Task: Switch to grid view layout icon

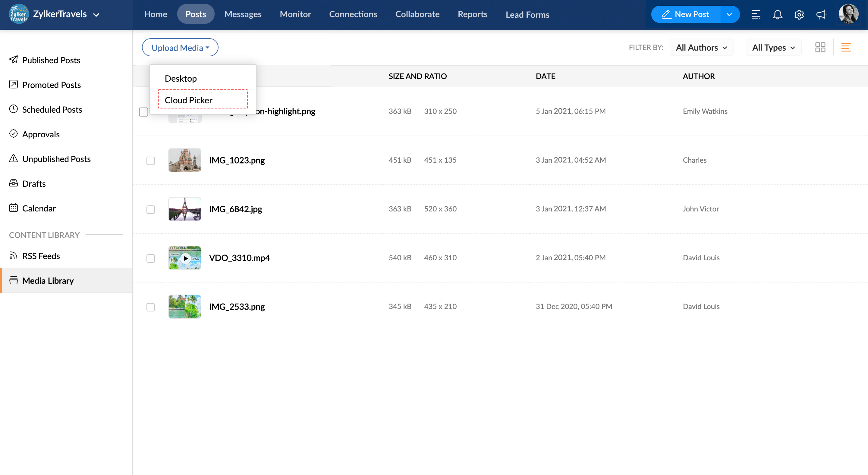Action: point(820,48)
